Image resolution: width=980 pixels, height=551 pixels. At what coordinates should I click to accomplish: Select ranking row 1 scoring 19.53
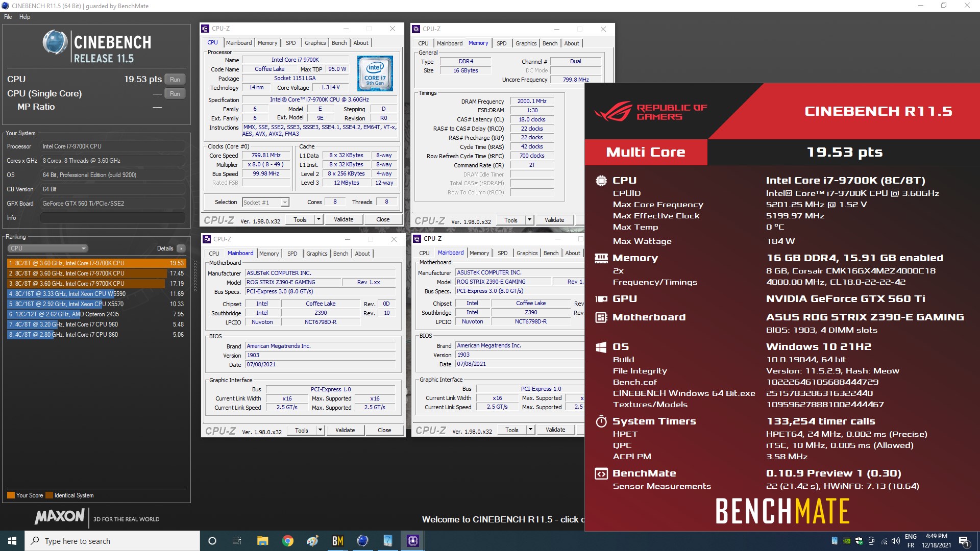[x=96, y=263]
